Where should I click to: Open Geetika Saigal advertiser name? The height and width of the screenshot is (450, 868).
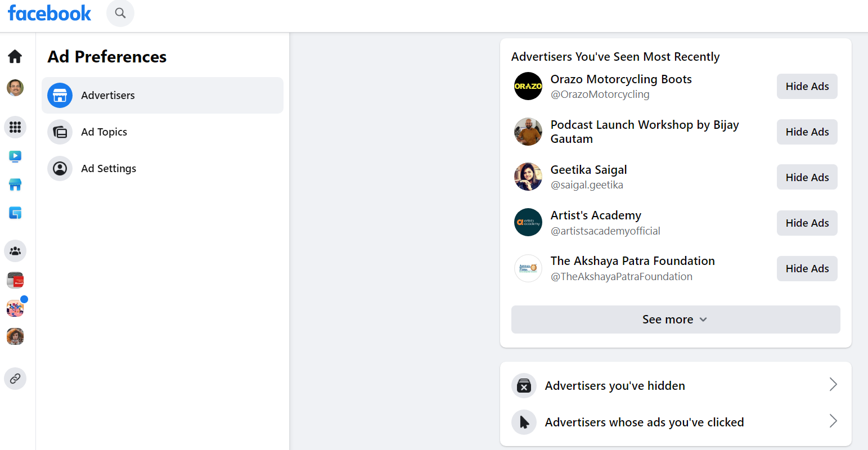tap(588, 170)
